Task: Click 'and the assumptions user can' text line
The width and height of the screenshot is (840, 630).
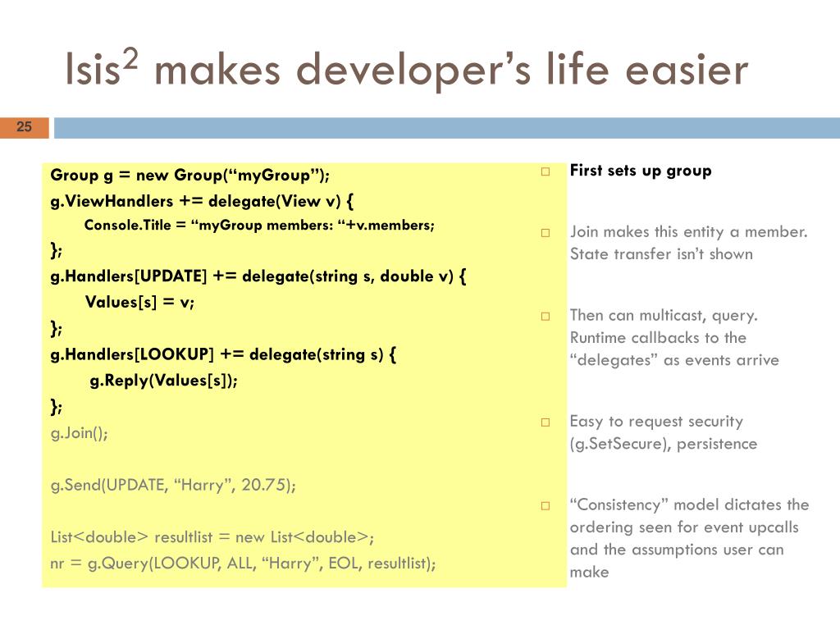Action: [677, 550]
